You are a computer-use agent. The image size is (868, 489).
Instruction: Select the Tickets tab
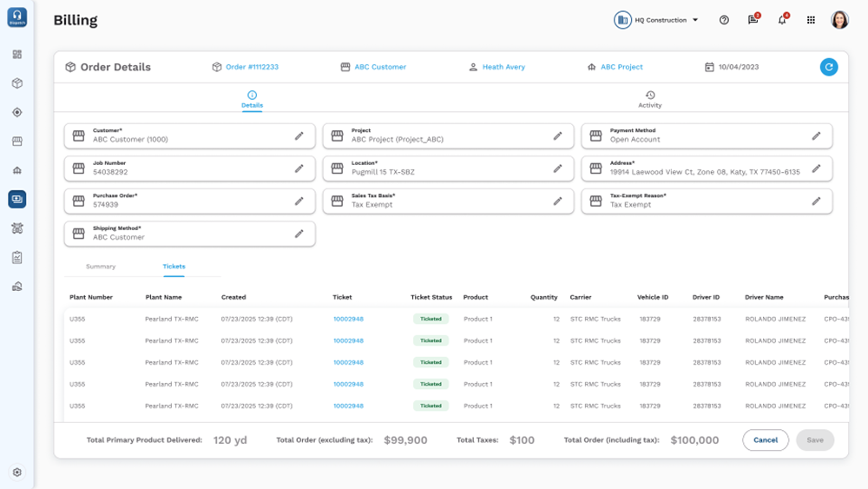174,267
